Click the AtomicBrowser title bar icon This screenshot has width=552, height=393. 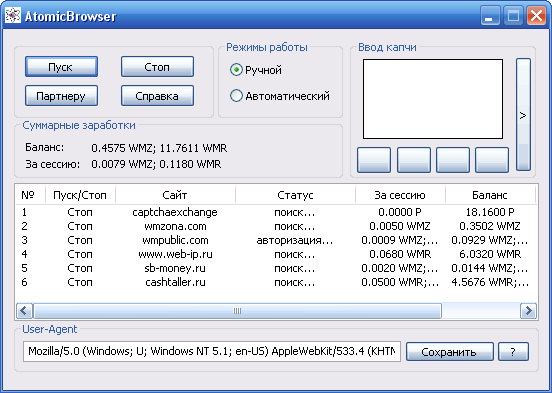click(13, 15)
